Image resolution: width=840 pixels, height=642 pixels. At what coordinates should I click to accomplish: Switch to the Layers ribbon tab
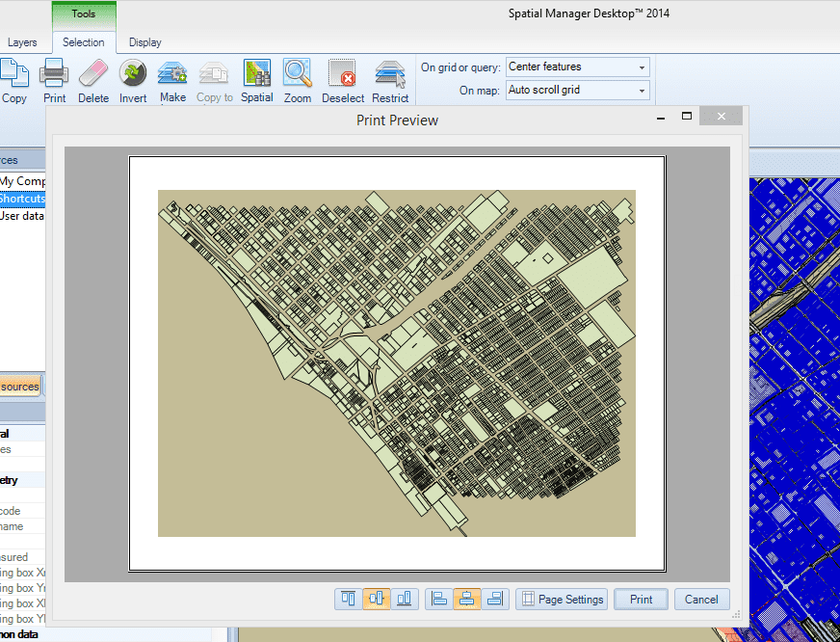pos(22,42)
